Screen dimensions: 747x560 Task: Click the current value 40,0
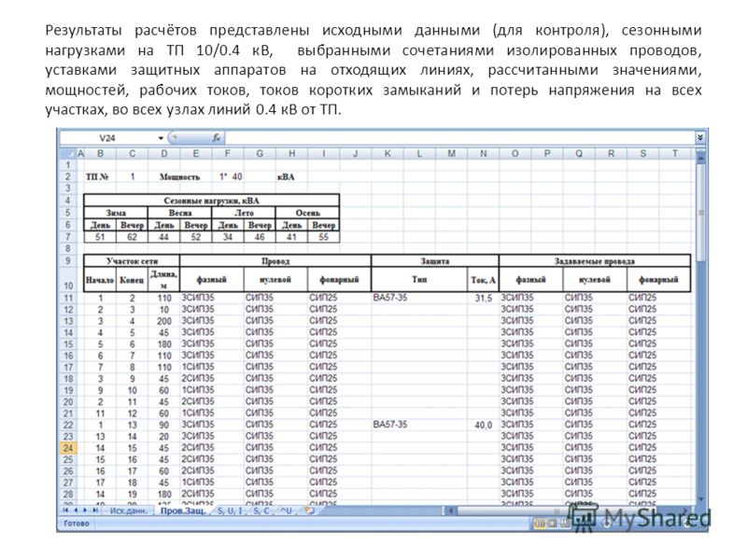483,425
